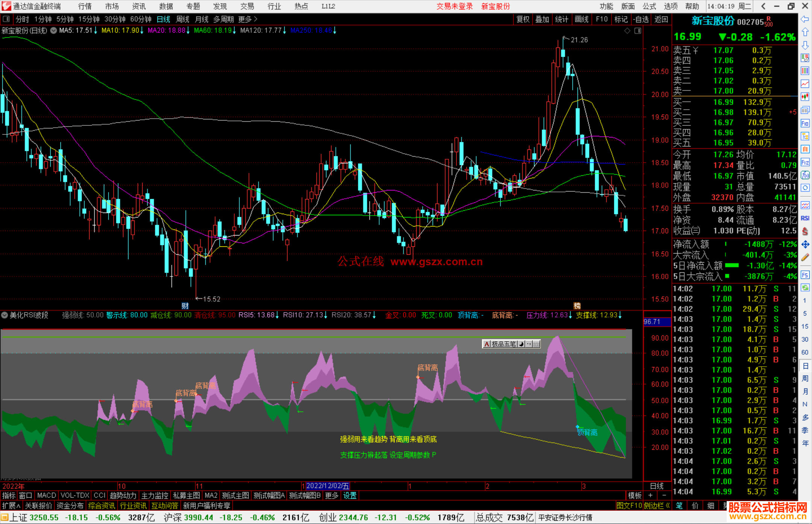Click the 2022/12/02 date marker on timeline

pos(327,486)
